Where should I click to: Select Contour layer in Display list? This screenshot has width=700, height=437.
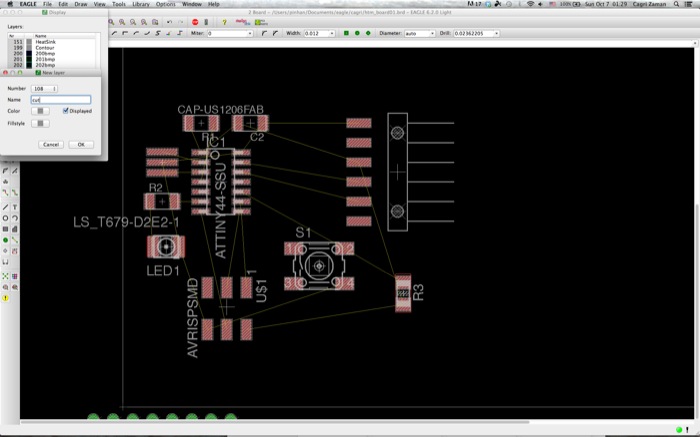coord(52,48)
